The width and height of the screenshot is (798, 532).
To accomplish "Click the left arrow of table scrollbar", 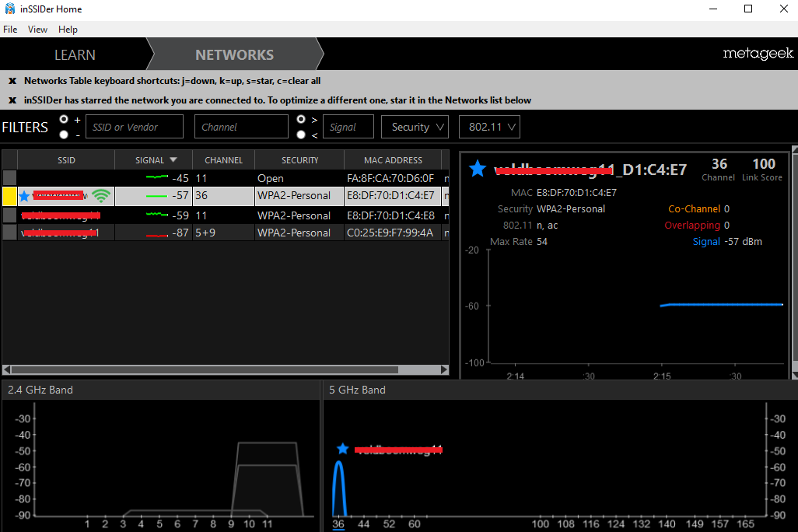I will pyautogui.click(x=7, y=369).
